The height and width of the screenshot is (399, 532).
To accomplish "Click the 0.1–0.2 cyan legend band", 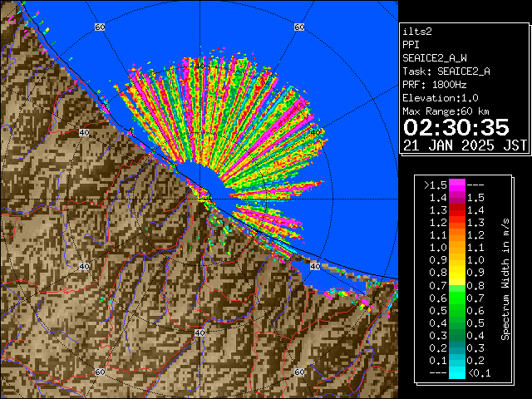I will point(457,361).
